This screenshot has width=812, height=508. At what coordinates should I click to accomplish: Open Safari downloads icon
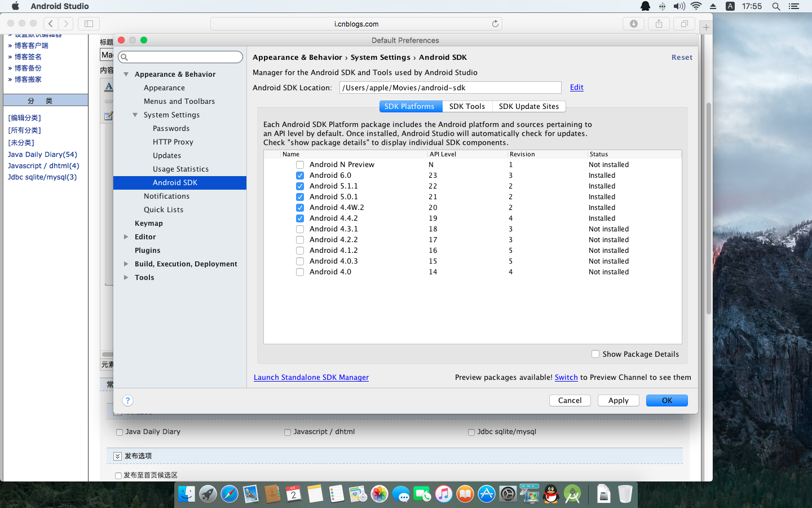634,24
